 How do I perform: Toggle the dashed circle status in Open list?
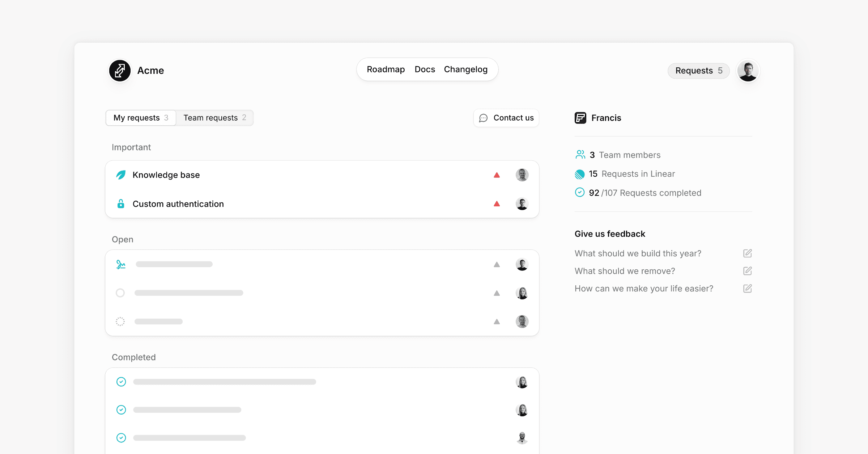click(120, 321)
